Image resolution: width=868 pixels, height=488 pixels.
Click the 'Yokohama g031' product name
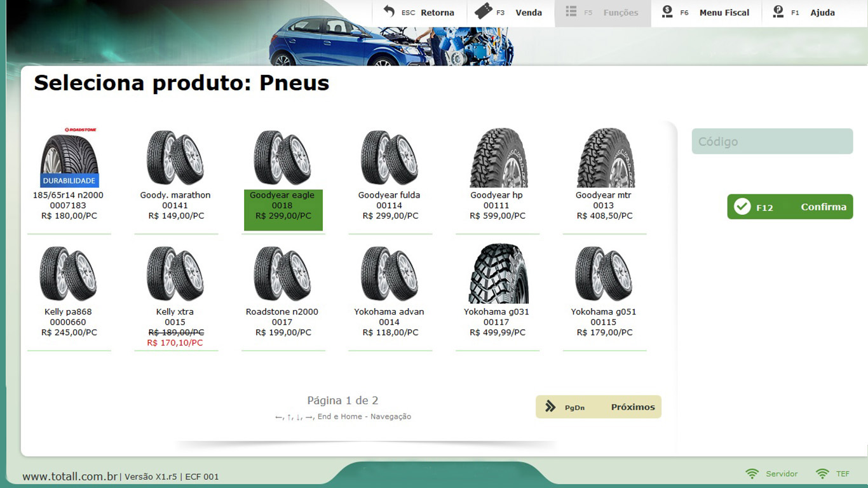click(496, 312)
